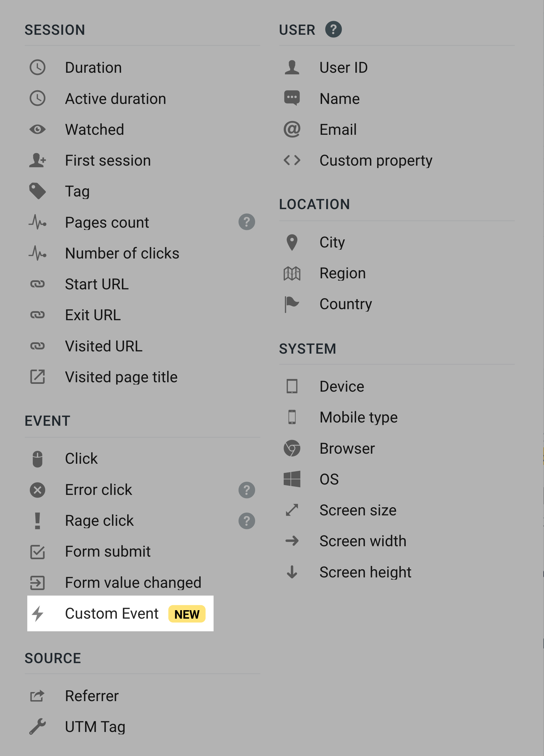Open the Rage click help tooltip
Image resolution: width=544 pixels, height=756 pixels.
pyautogui.click(x=246, y=520)
